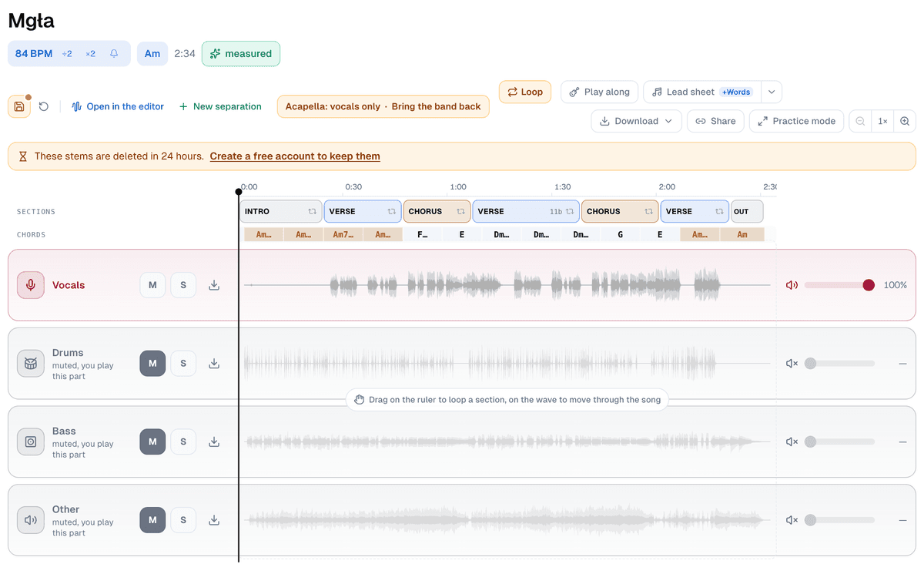Click the green measured badge

tap(241, 54)
